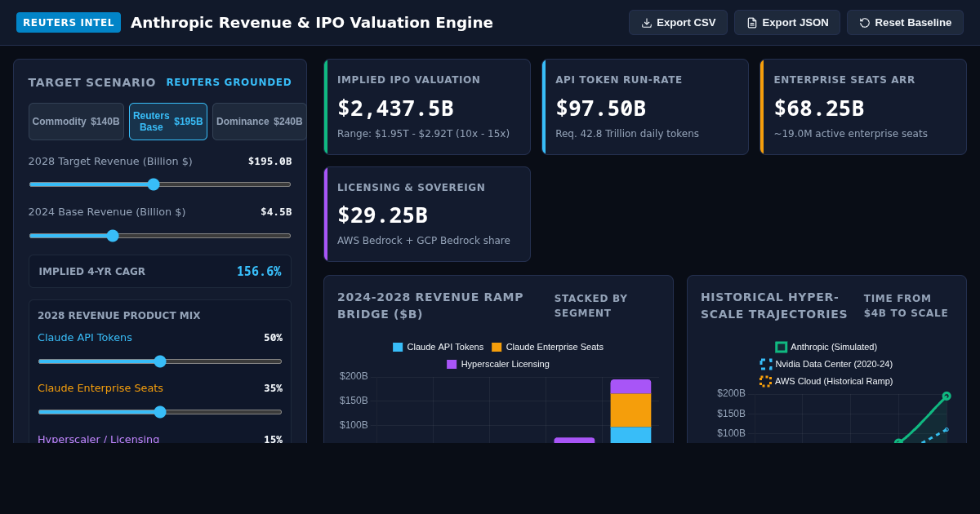
Task: Click the API Token Run-Rate card
Action: point(645,107)
